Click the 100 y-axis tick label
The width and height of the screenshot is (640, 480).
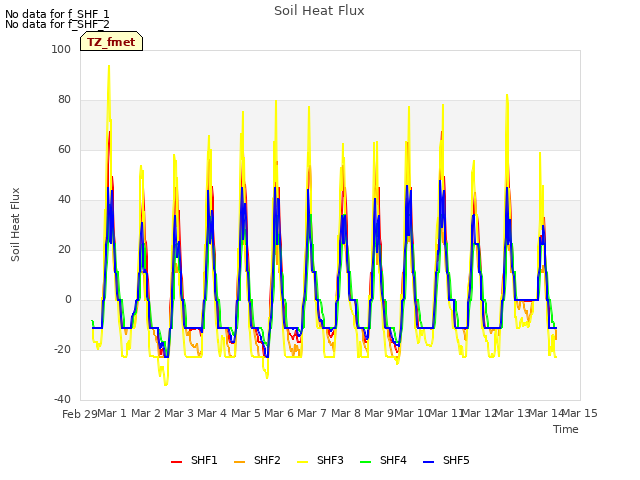[x=61, y=49]
